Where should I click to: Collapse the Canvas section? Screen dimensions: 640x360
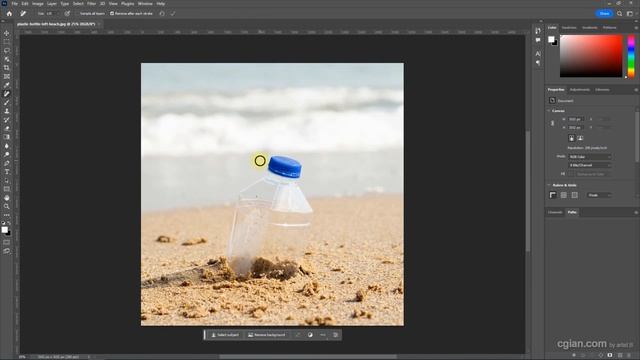click(549, 111)
